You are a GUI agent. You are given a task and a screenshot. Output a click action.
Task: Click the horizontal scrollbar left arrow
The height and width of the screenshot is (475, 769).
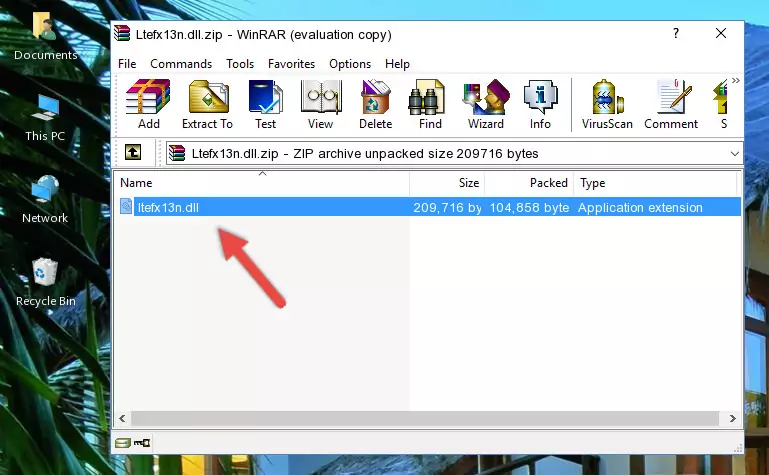tap(122, 419)
